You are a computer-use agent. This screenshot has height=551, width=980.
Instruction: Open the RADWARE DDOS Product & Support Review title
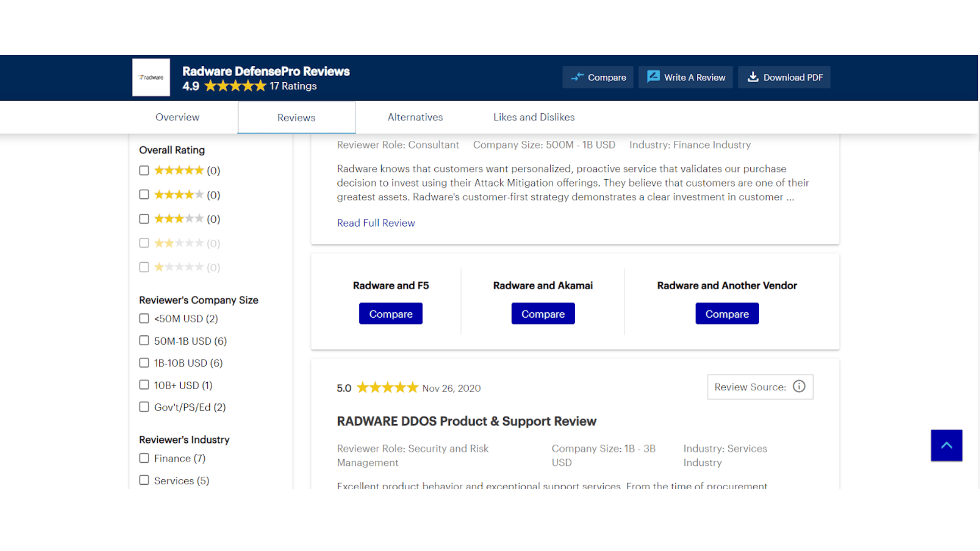pyautogui.click(x=467, y=421)
